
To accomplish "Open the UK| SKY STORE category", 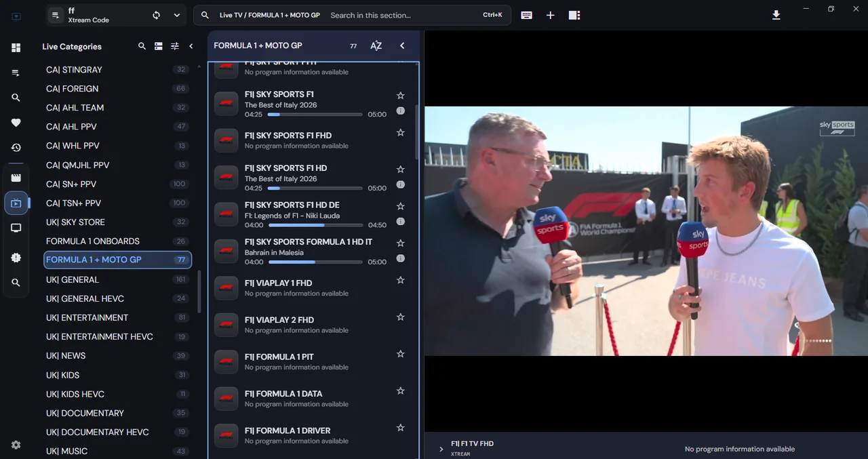I will tap(117, 222).
